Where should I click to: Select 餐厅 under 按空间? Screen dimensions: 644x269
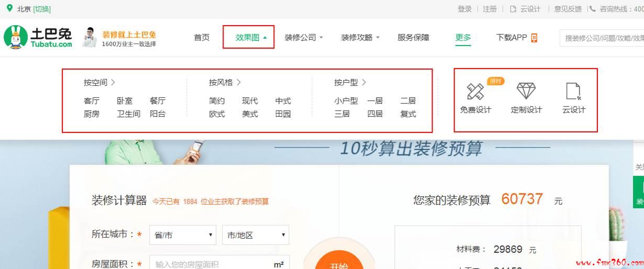point(158,101)
